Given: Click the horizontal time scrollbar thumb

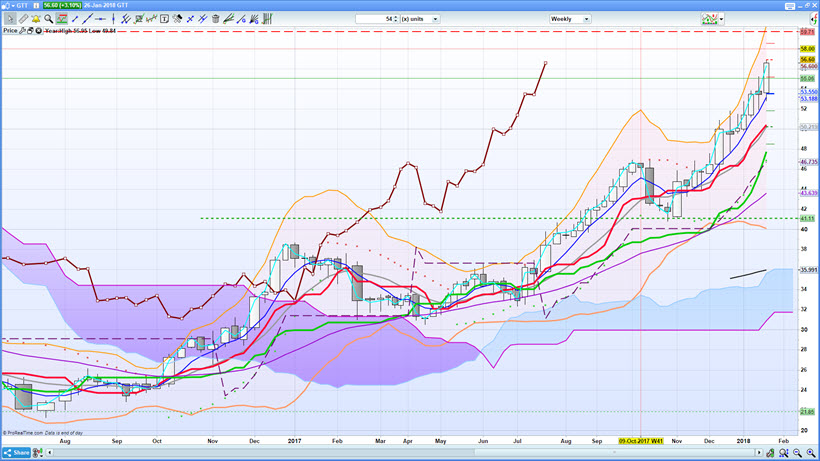Looking at the screenshot, I should pyautogui.click(x=616, y=453).
